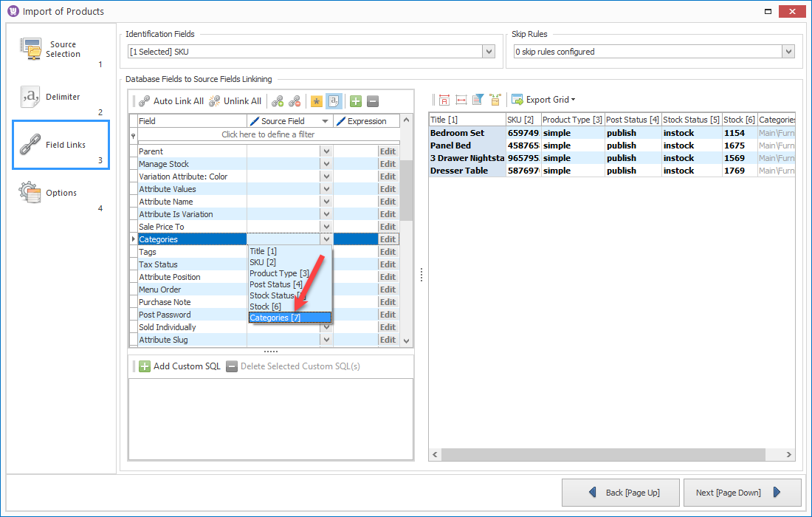The image size is (812, 517).
Task: Click the Title [1] column header in preview
Action: (x=467, y=120)
